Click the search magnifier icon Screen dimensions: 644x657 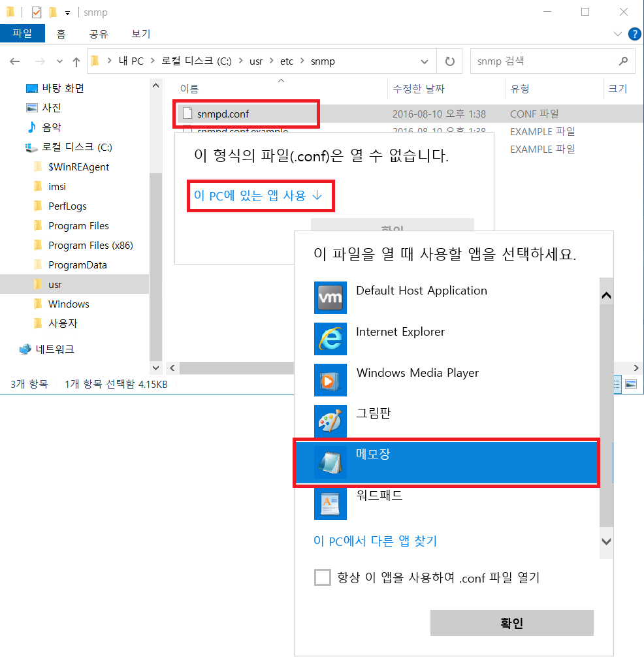(624, 61)
